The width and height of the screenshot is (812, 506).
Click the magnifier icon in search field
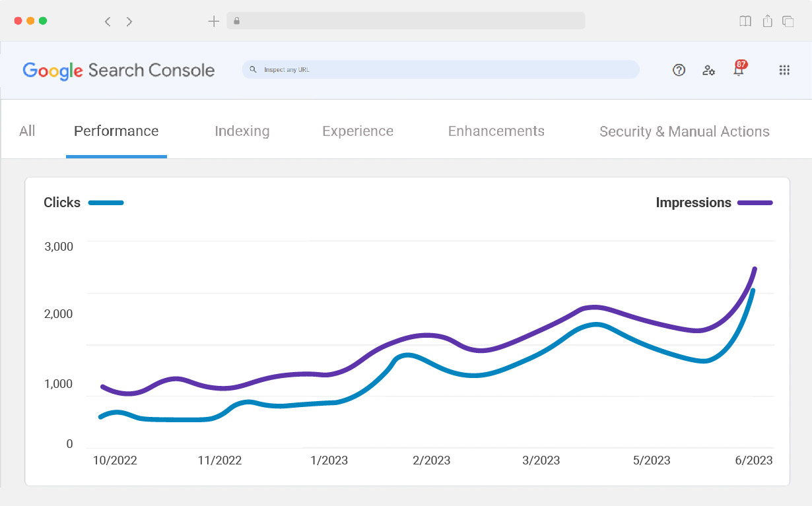(253, 69)
